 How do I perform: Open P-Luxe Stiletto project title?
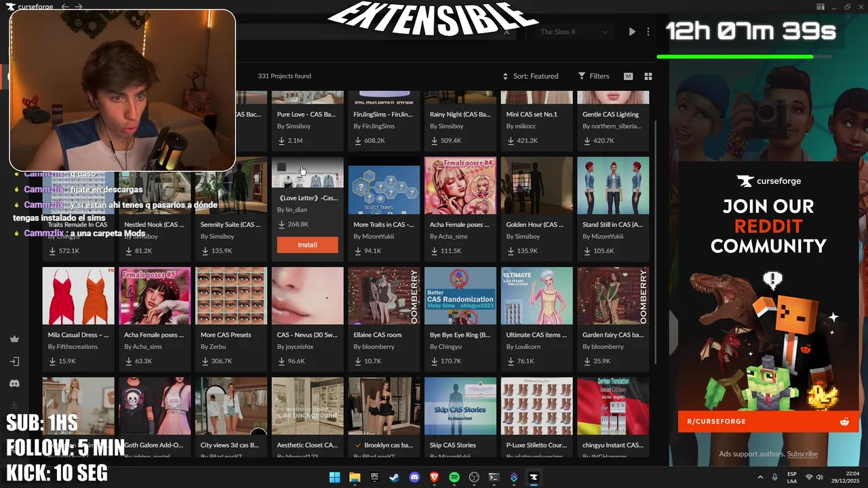click(x=536, y=445)
